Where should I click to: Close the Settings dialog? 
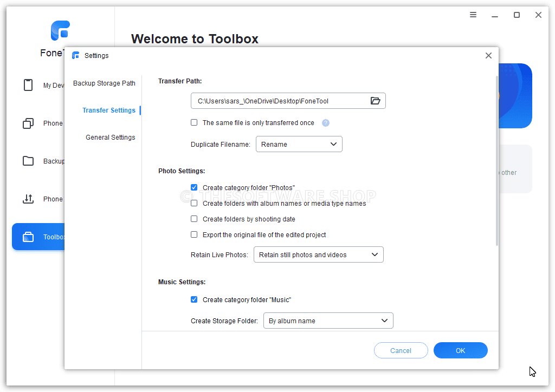click(x=488, y=55)
